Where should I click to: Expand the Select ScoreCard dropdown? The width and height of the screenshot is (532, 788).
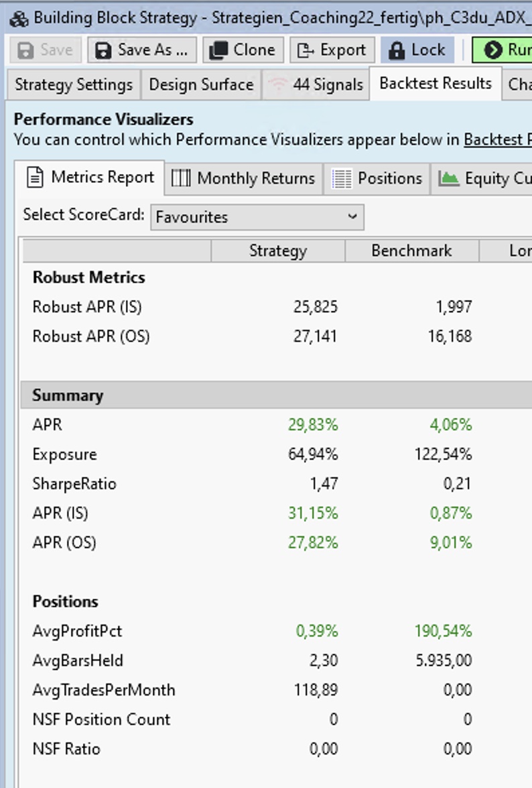[257, 217]
